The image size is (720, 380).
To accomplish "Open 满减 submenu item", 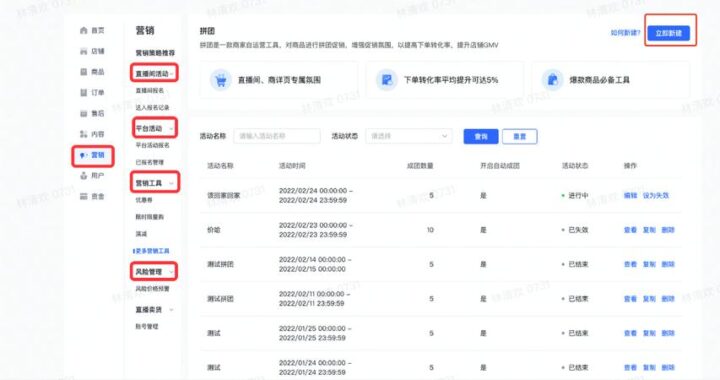I will pyautogui.click(x=141, y=234).
